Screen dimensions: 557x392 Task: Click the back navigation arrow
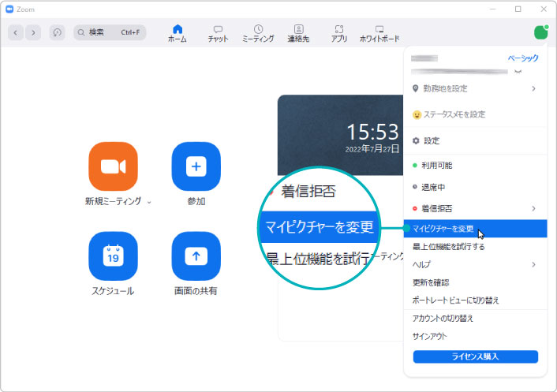pos(15,32)
